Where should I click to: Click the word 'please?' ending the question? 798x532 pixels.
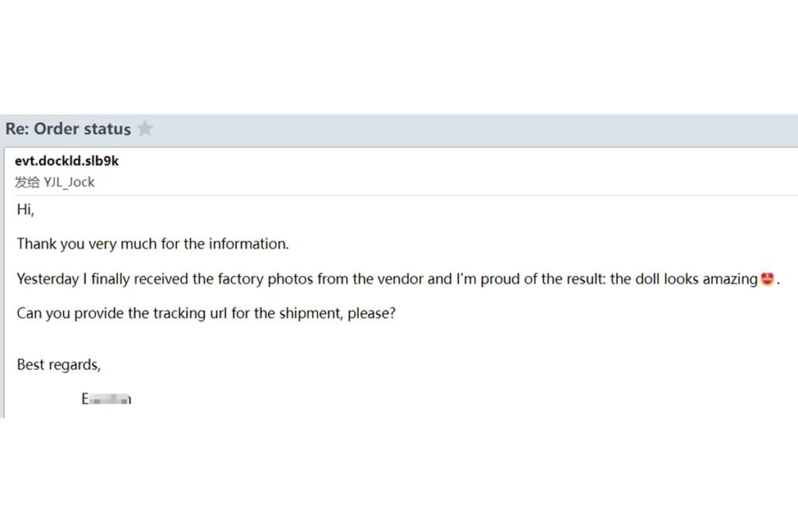click(372, 313)
